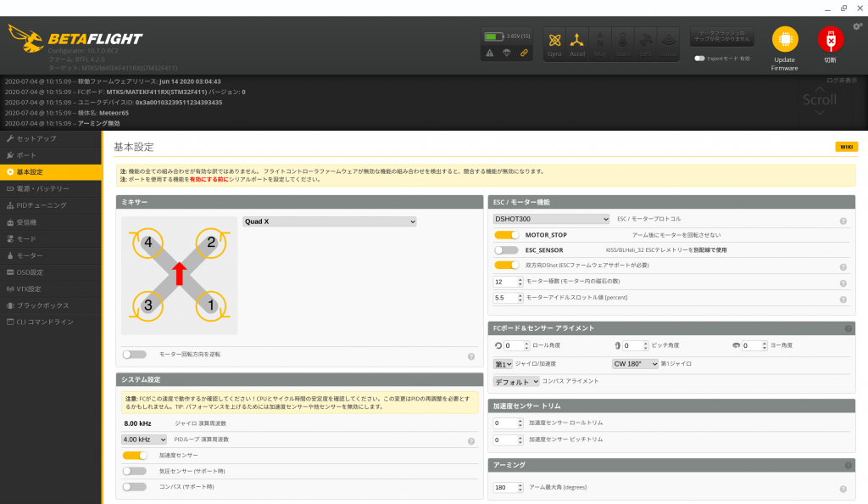The image size is (868, 504).
Task: Click the battery voltage indicator
Action: (x=507, y=36)
